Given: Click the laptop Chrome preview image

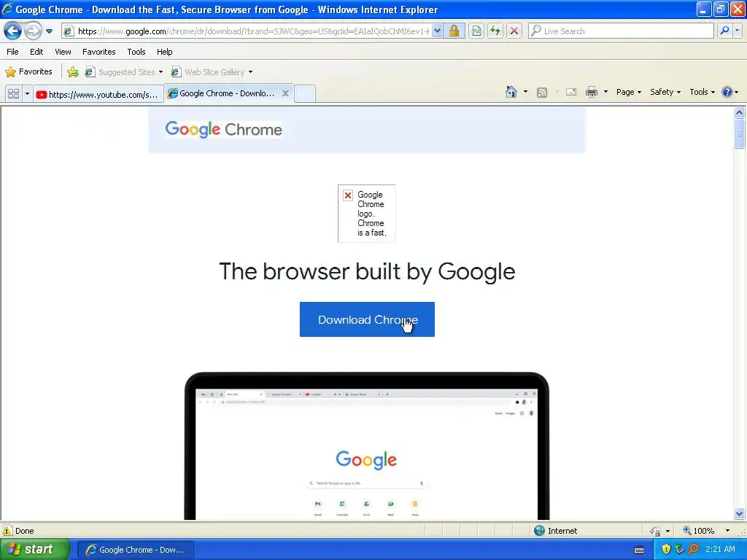Looking at the screenshot, I should click(367, 446).
